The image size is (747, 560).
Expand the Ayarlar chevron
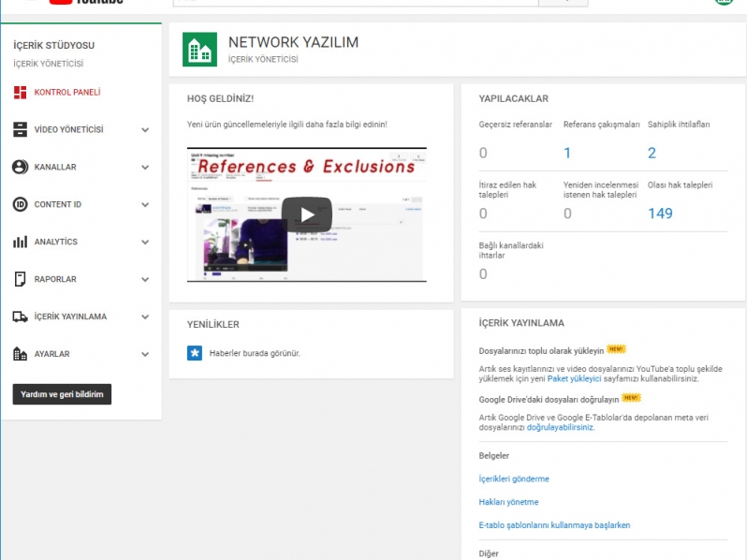pos(145,354)
